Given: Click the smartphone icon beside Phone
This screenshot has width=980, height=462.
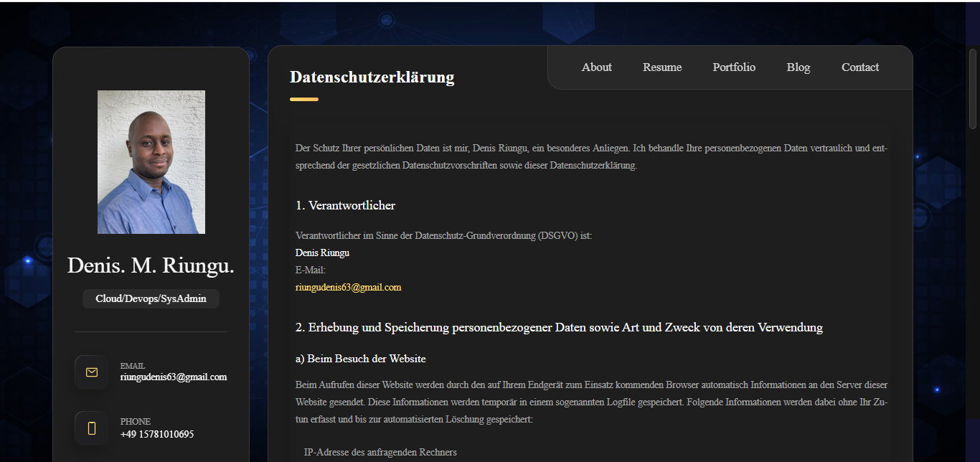Looking at the screenshot, I should 92,428.
